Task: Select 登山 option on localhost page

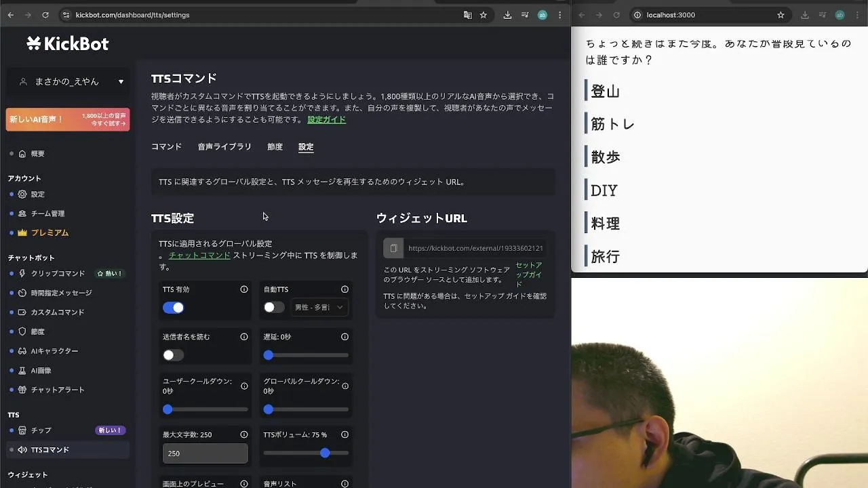Action: point(605,91)
